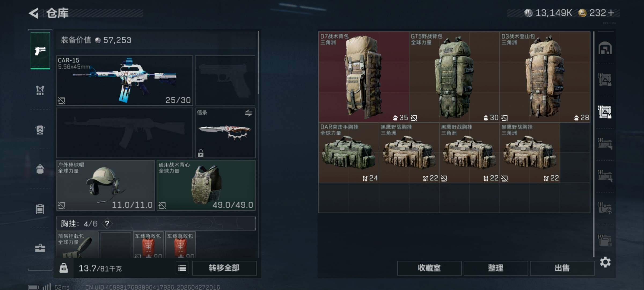
Task: Open the backpack category in left sidebar
Action: (x=40, y=169)
